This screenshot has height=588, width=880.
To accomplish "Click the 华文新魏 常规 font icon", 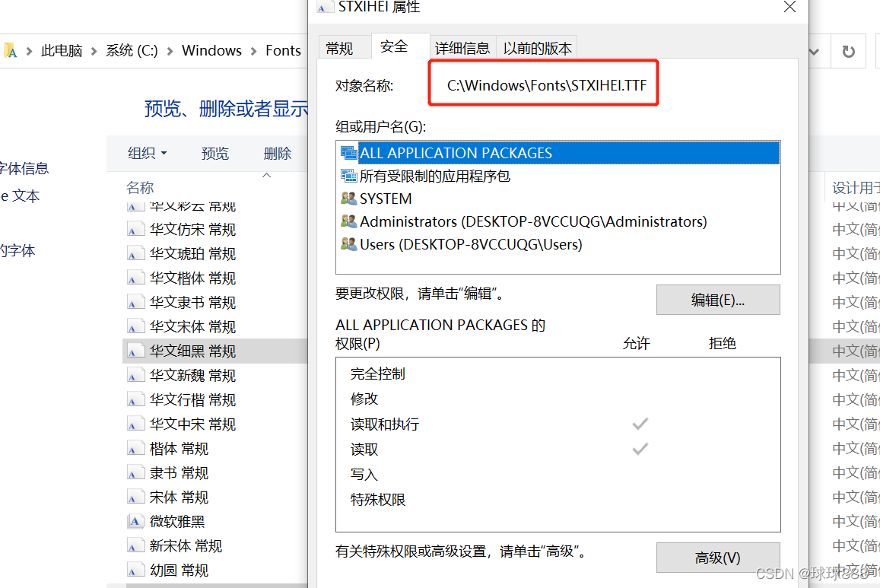I will coord(135,375).
